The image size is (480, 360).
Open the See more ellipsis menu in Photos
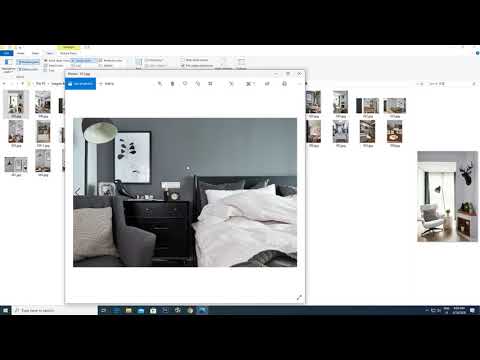coord(299,84)
